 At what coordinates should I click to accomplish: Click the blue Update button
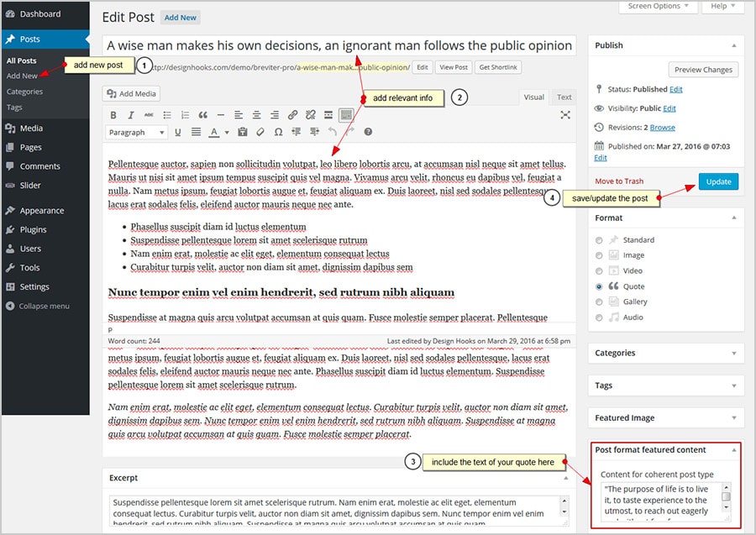pyautogui.click(x=717, y=181)
